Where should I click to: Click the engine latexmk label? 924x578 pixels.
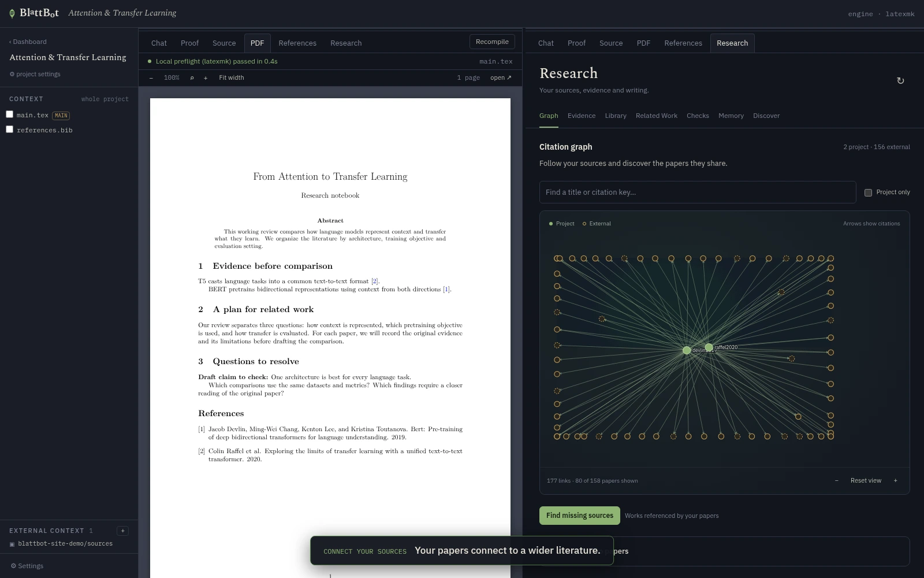point(881,14)
